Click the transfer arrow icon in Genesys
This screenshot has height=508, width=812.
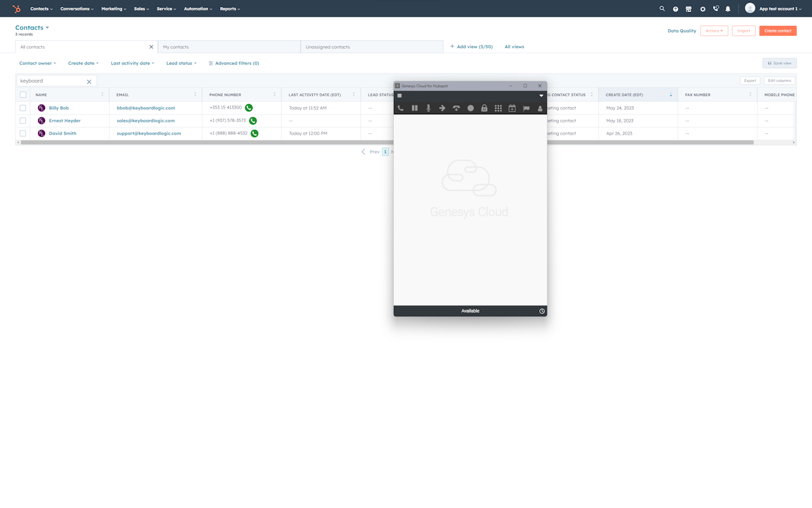[x=442, y=109]
